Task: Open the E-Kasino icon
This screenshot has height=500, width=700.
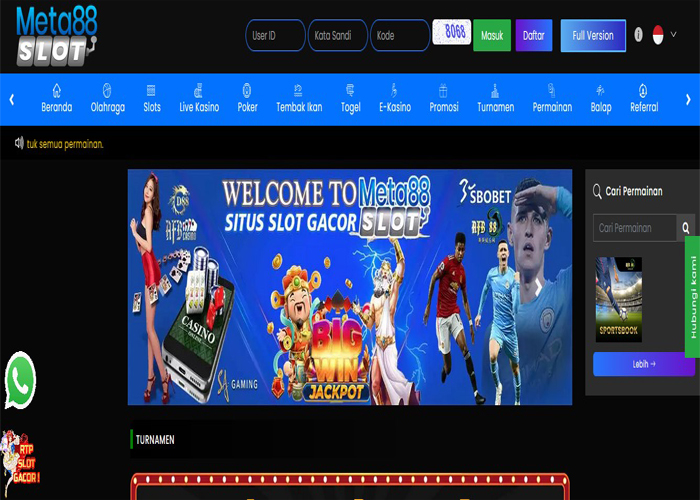Action: [394, 90]
